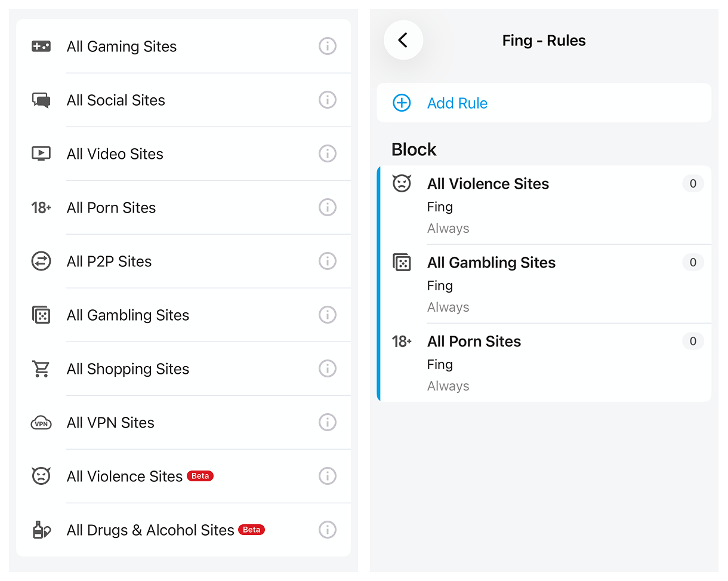Open info for All Gaming Sites

click(x=327, y=46)
